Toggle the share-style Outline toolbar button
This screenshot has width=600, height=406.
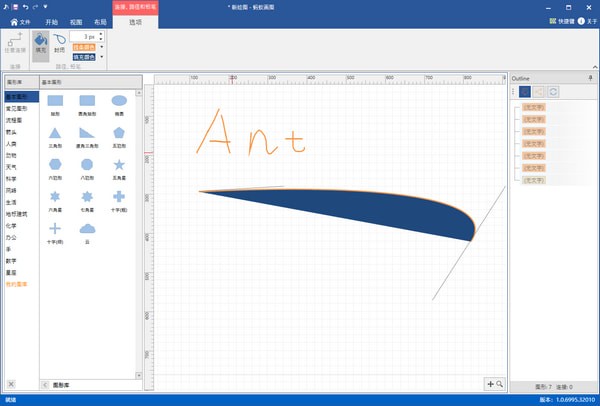(x=539, y=91)
